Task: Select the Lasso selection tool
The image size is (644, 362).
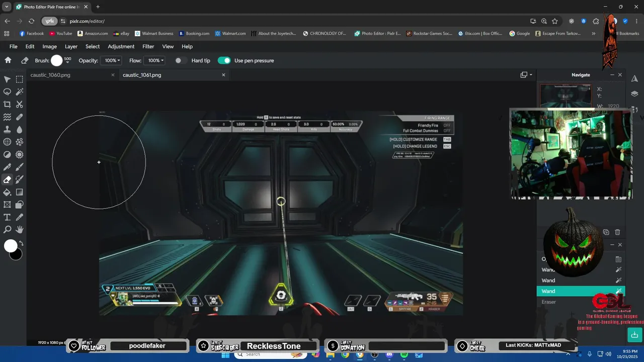Action: (7, 92)
